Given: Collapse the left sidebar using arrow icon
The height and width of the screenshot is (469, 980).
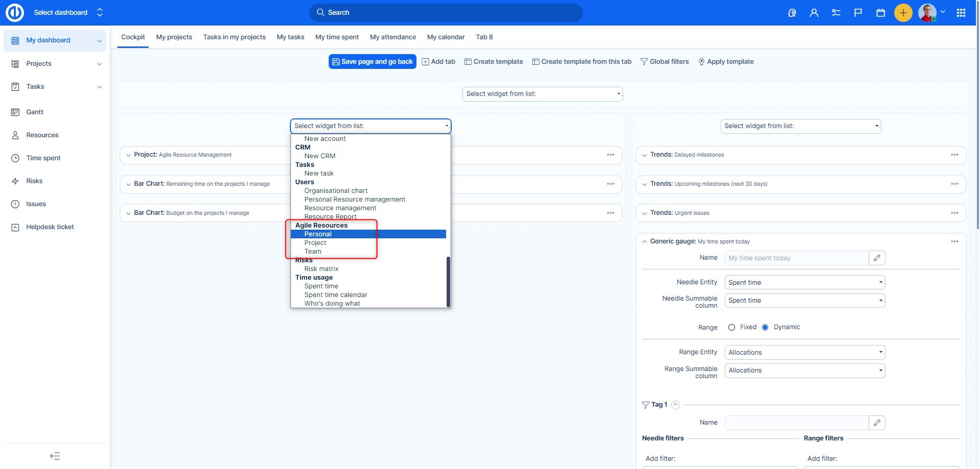Looking at the screenshot, I should coord(55,456).
